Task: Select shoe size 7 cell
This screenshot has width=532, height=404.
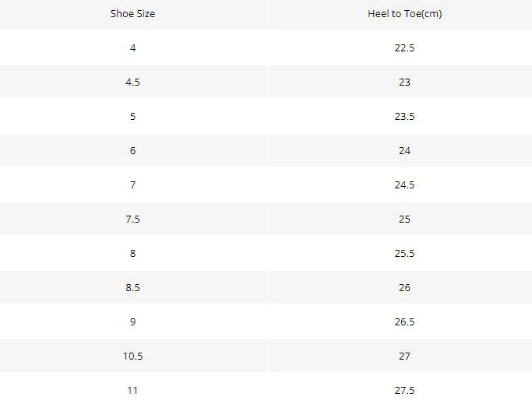Action: coord(132,184)
